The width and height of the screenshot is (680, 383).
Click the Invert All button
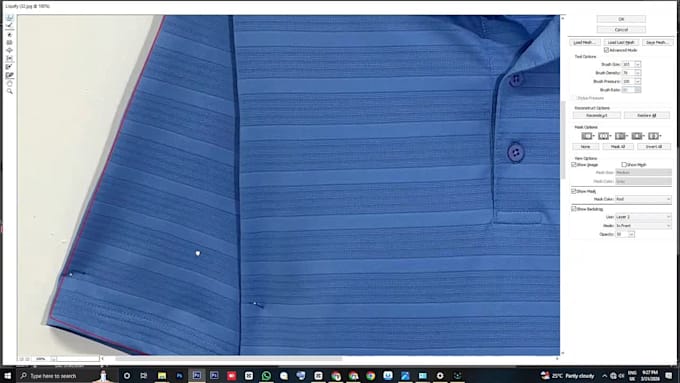(x=654, y=147)
